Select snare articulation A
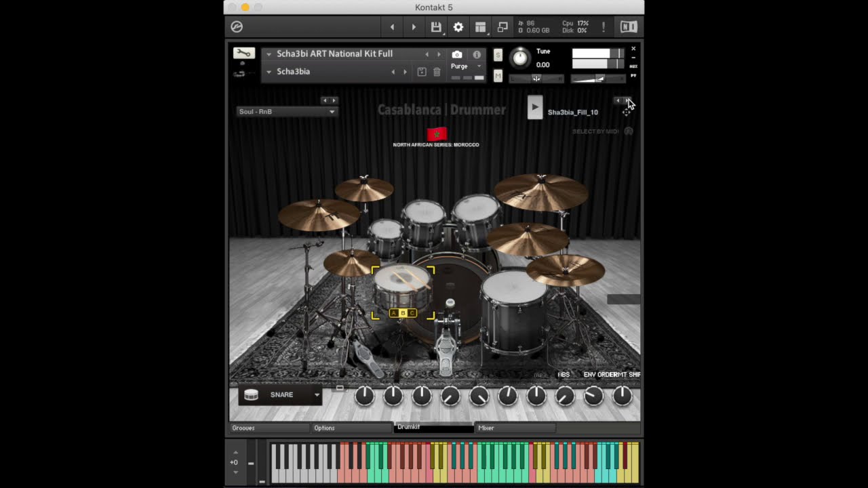 (x=394, y=313)
